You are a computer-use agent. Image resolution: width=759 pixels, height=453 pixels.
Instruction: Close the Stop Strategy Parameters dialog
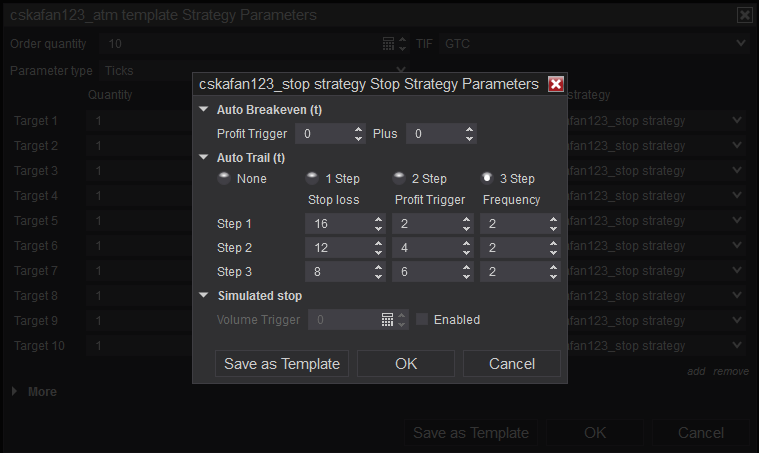point(556,84)
